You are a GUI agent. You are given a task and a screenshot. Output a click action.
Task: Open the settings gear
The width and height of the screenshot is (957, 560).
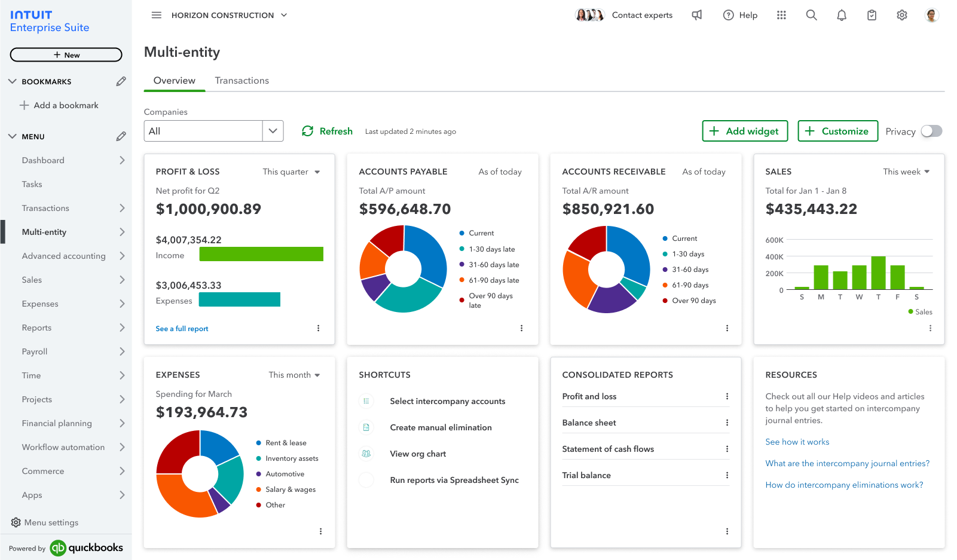[902, 15]
